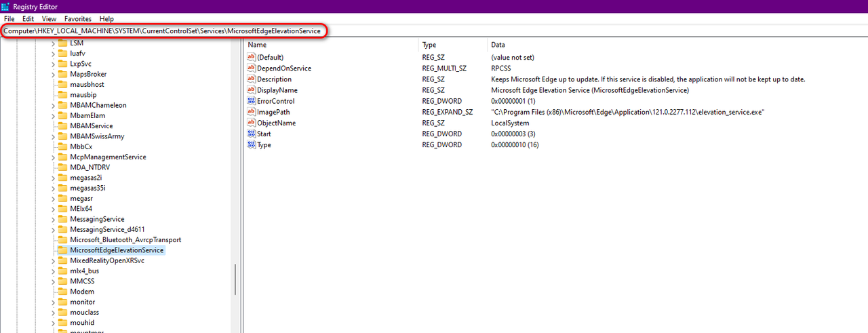The height and width of the screenshot is (333, 868).
Task: Click the RPCSS data cell
Action: tap(501, 68)
